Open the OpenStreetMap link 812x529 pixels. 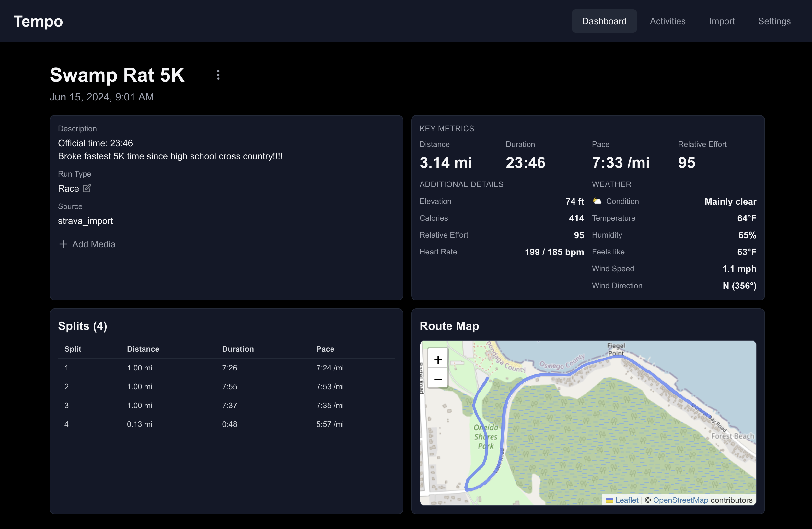pyautogui.click(x=680, y=500)
